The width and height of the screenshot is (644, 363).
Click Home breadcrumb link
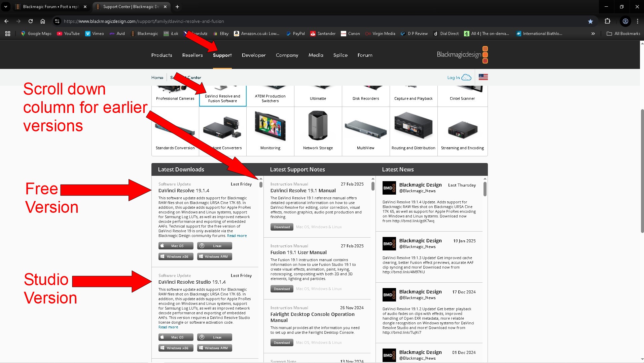157,78
